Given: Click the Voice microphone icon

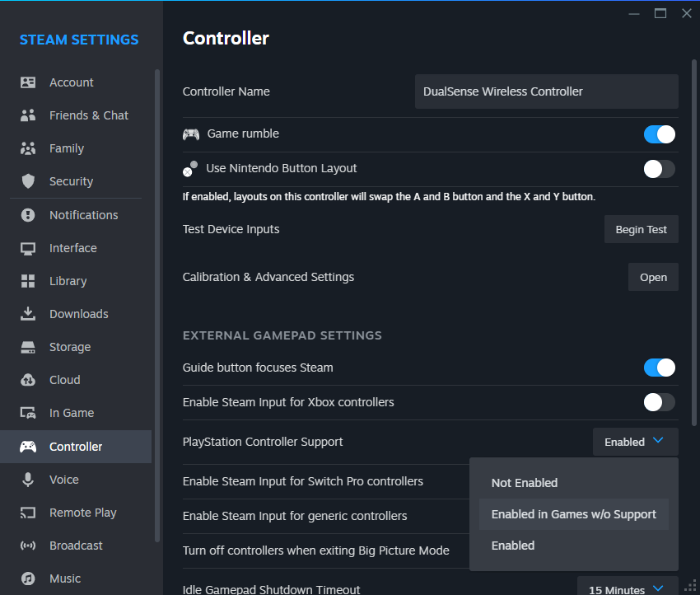Looking at the screenshot, I should [x=28, y=480].
